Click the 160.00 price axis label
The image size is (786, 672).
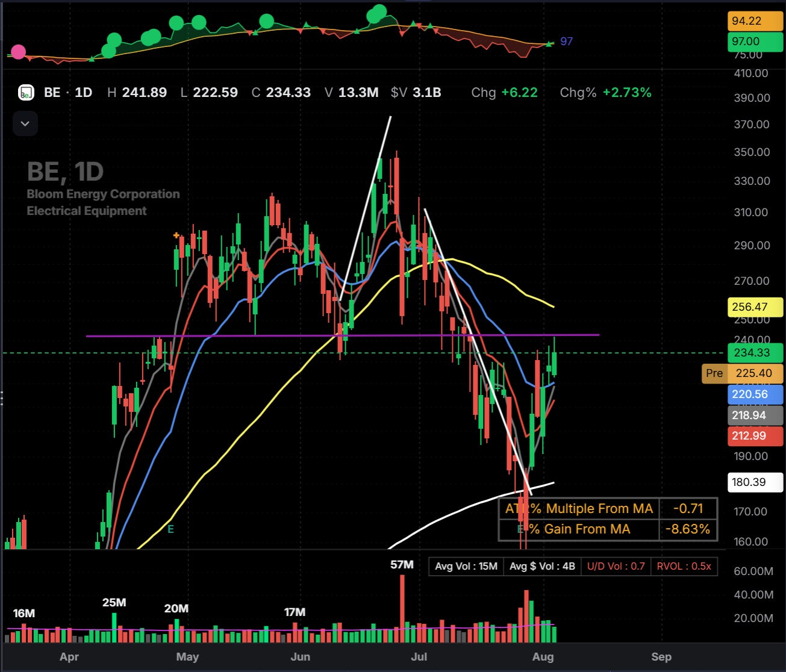[x=751, y=542]
